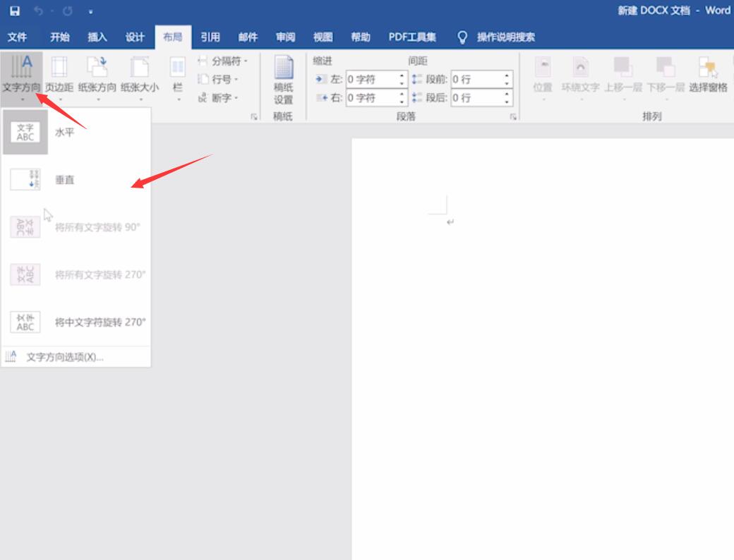Screen dimensions: 734x560
Task: Click the 文字方向 button icon
Action: point(22,66)
